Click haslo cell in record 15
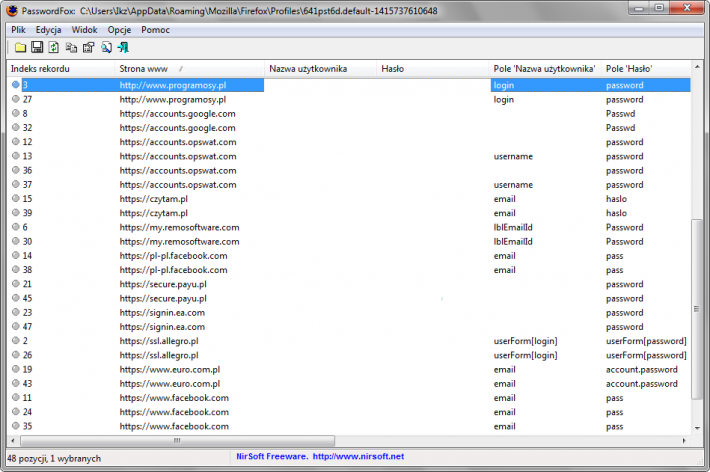Screen dimensions: 710x472 (x=616, y=198)
